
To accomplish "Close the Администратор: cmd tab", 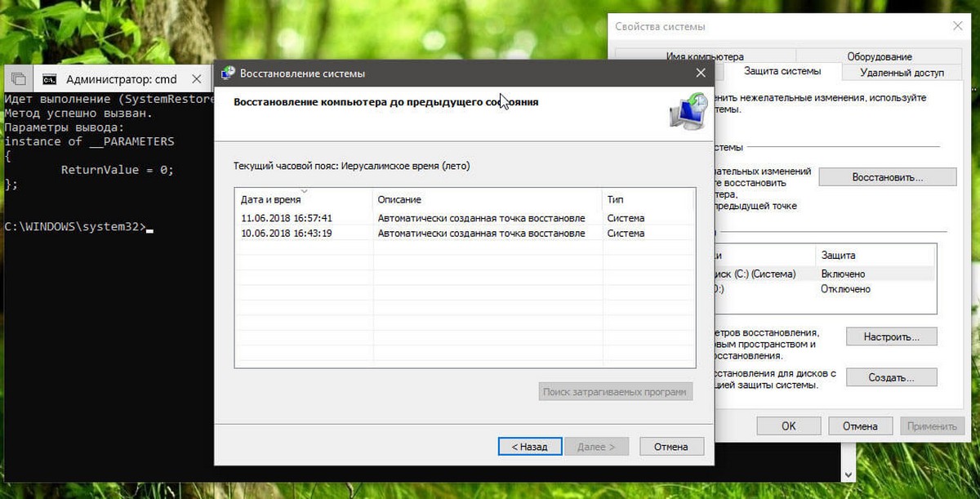I will coord(196,79).
